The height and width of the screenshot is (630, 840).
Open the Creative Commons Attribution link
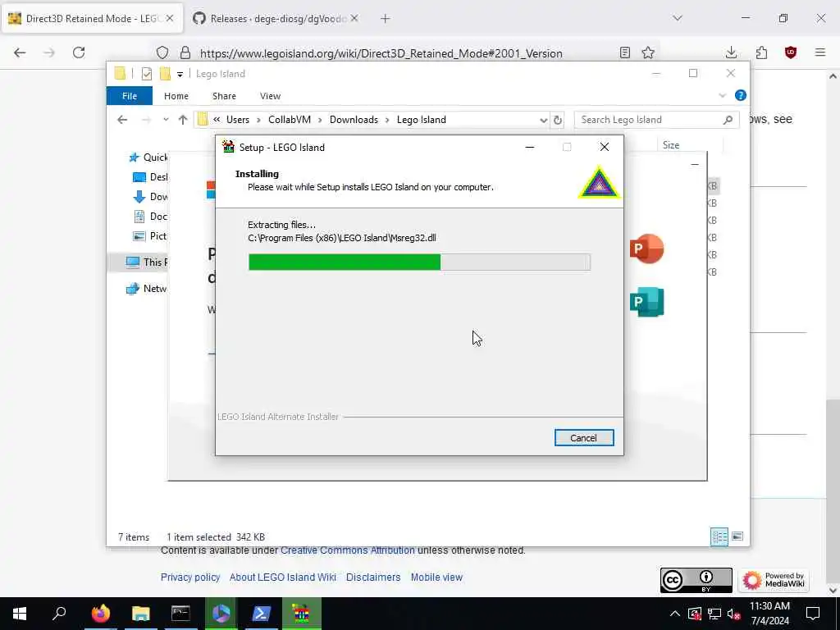coord(348,550)
